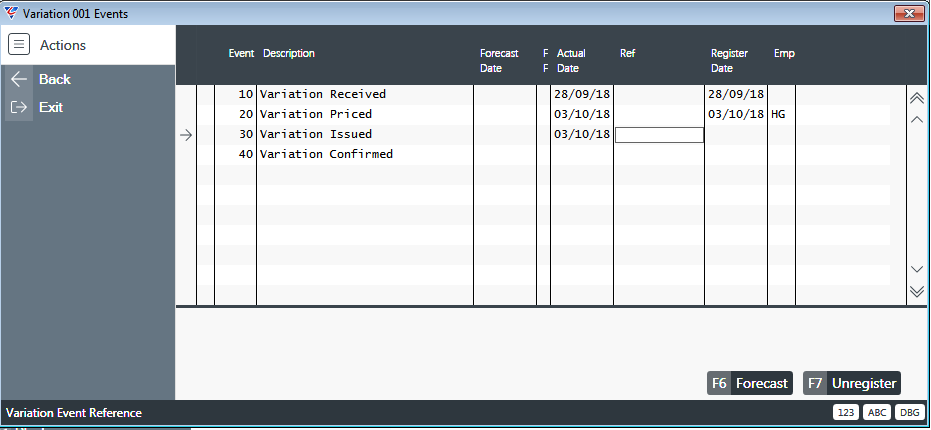Viewport: 931px width, 430px height.
Task: Select the Variation Issued row description
Action: tap(316, 134)
